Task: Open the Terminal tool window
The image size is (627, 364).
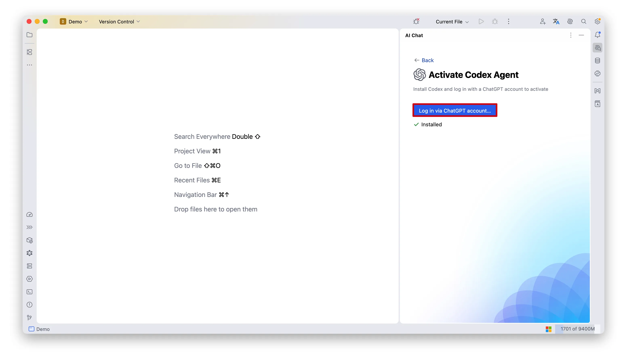Action: pos(29,292)
